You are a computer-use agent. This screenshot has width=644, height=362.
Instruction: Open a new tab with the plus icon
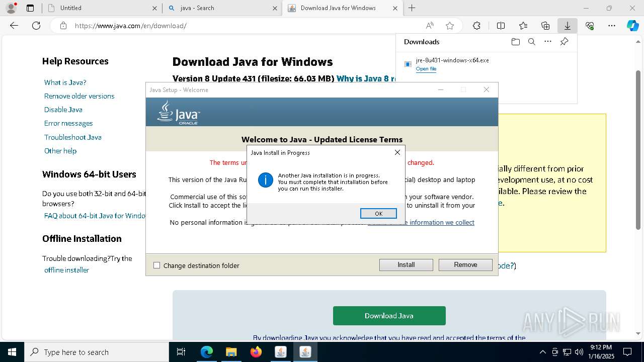[x=412, y=8]
